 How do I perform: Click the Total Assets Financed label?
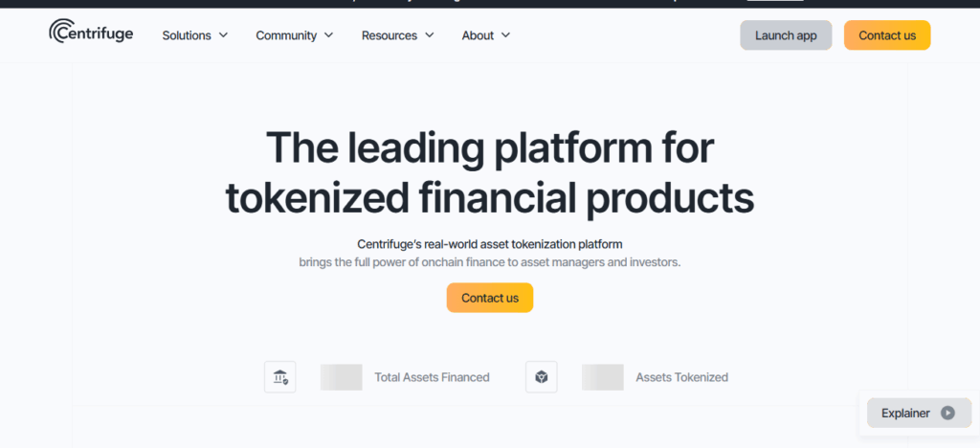point(432,377)
